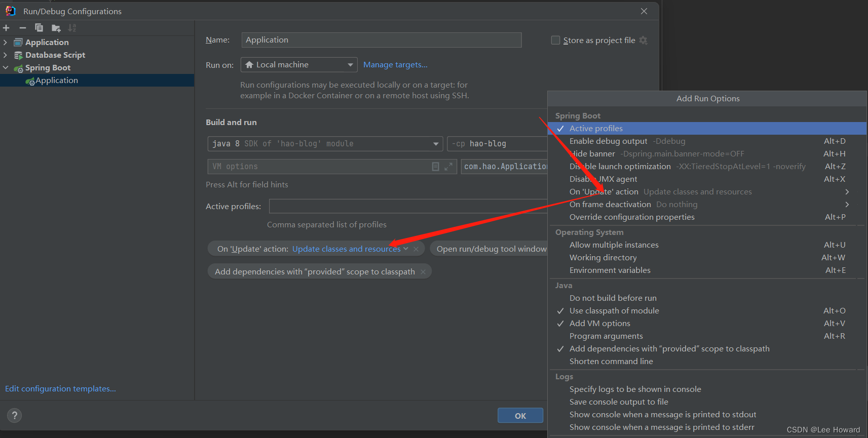Select Override configuration properties option
Screen dimensions: 868x438
pyautogui.click(x=707, y=217)
